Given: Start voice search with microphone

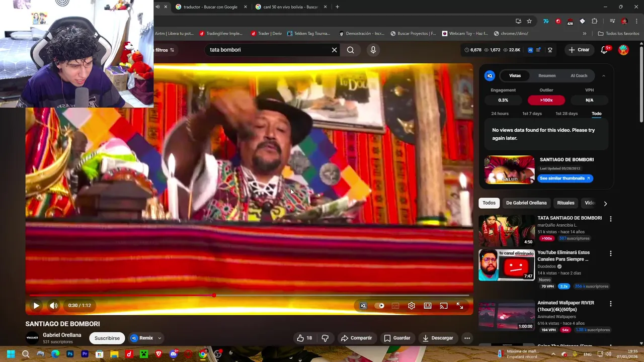Looking at the screenshot, I should 373,50.
